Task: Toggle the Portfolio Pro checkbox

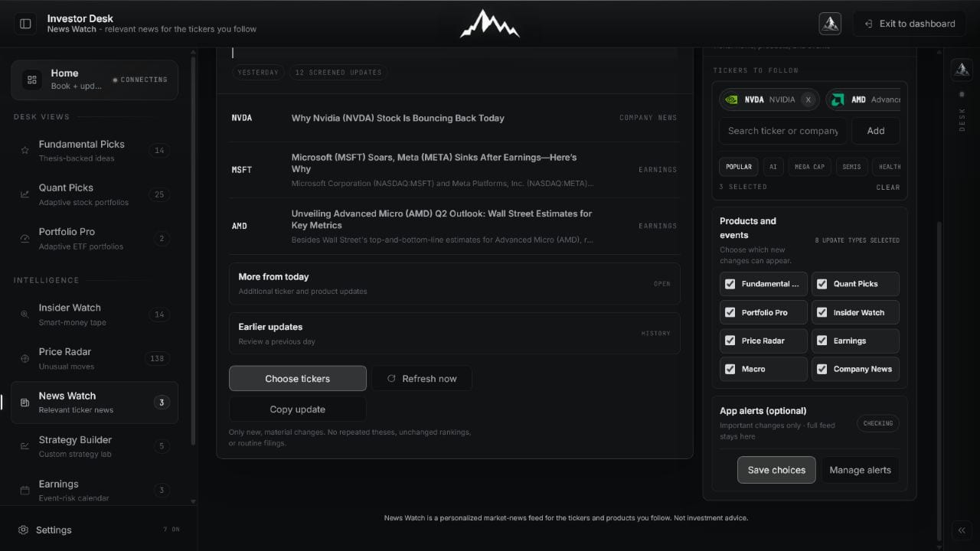Action: [730, 312]
